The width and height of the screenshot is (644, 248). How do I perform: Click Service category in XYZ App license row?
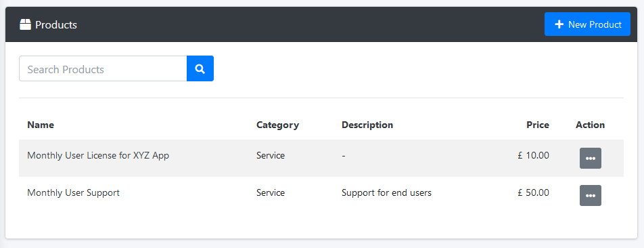tap(271, 155)
